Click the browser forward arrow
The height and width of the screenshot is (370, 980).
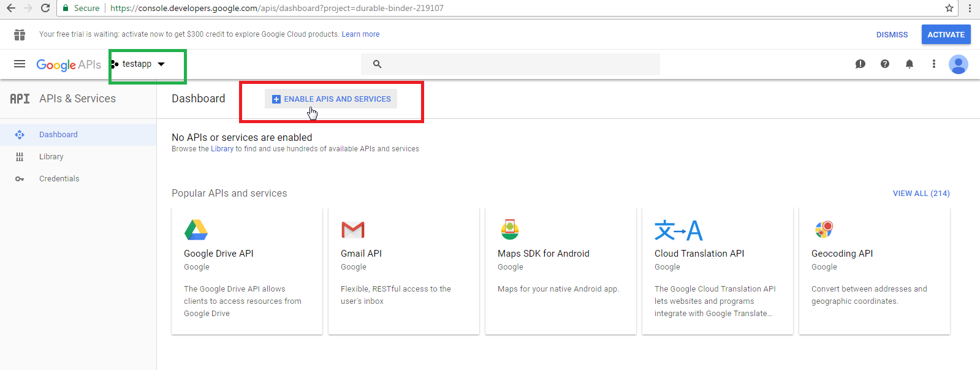(x=28, y=8)
